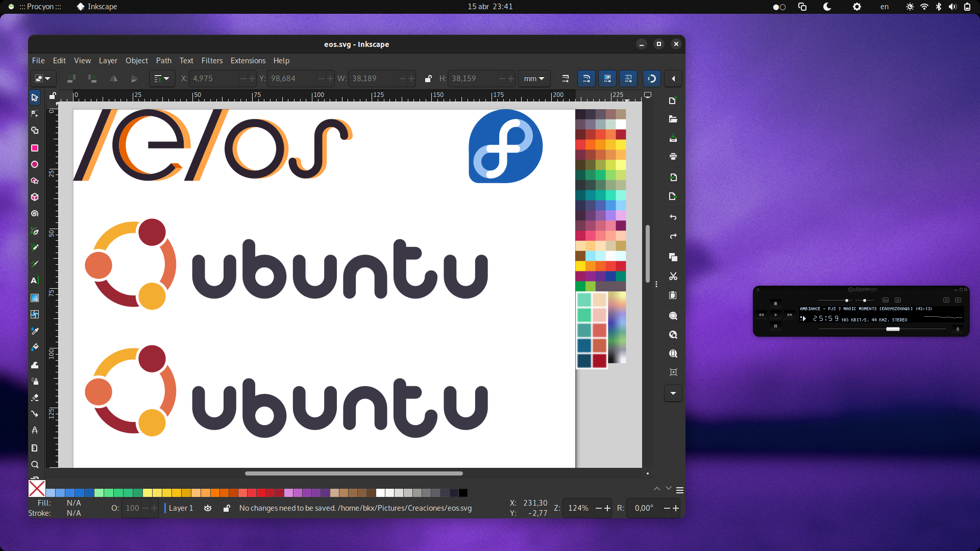Select the Text tool
This screenshot has height=551, width=980.
coord(35,281)
